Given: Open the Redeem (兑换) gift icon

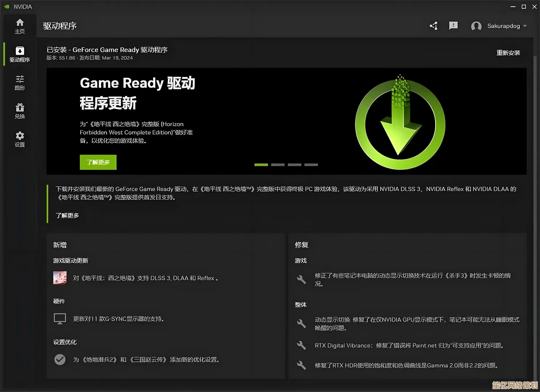Looking at the screenshot, I should tap(20, 111).
